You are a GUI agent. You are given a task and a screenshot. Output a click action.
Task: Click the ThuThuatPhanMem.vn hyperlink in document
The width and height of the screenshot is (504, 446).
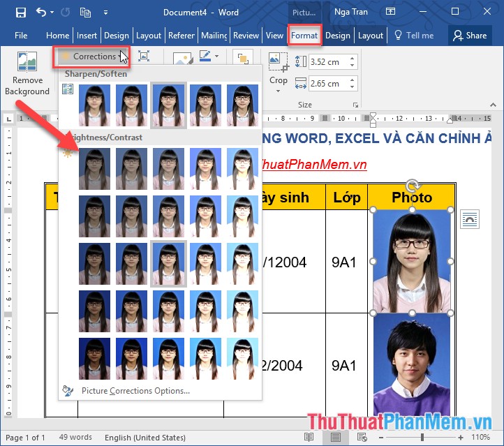(x=313, y=165)
